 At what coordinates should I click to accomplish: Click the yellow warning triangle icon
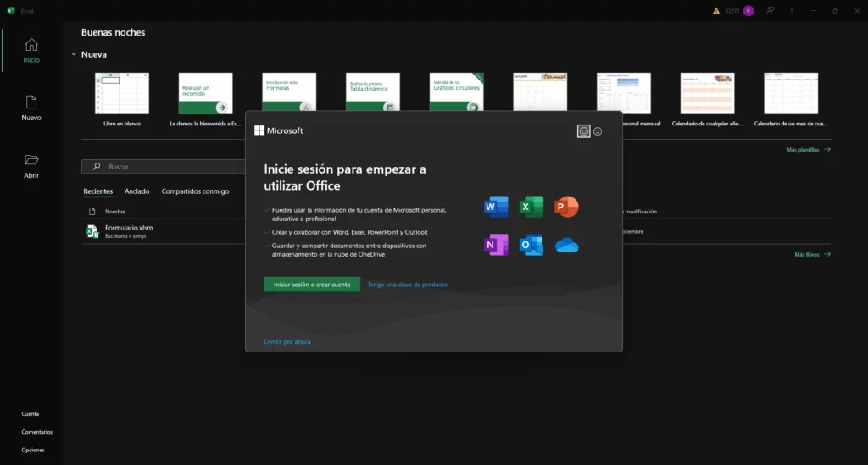point(716,11)
